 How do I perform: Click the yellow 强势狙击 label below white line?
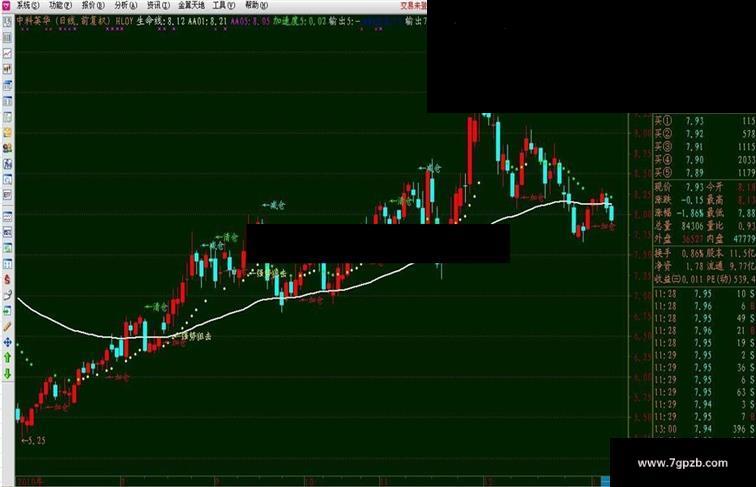[193, 337]
